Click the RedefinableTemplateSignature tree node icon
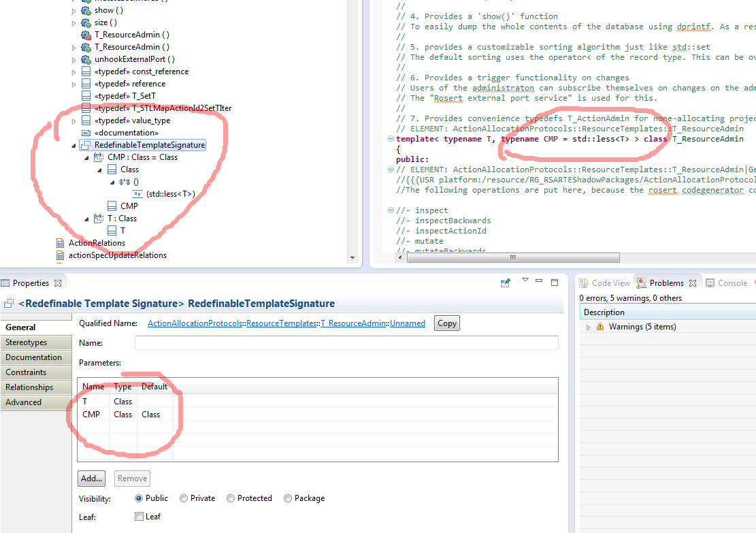The width and height of the screenshot is (756, 533). coord(86,145)
